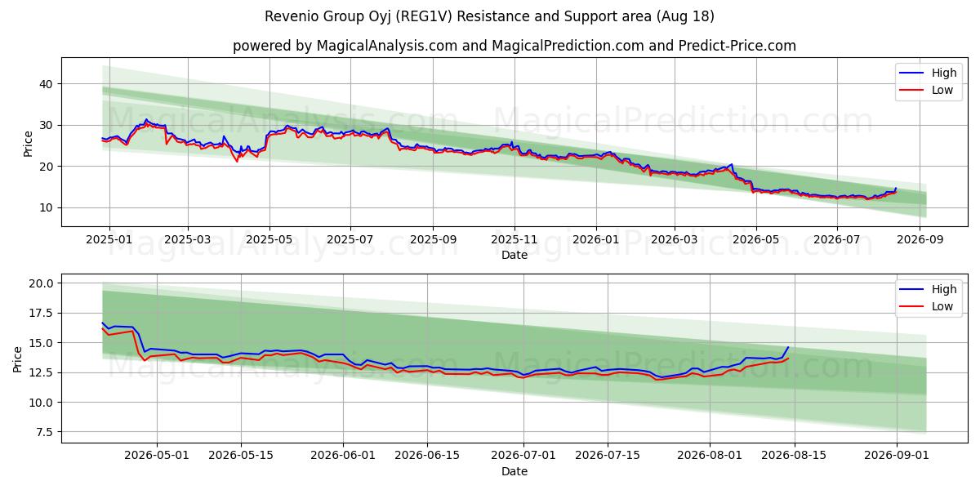Click the top chart's 'Date' axis label

pyautogui.click(x=514, y=255)
